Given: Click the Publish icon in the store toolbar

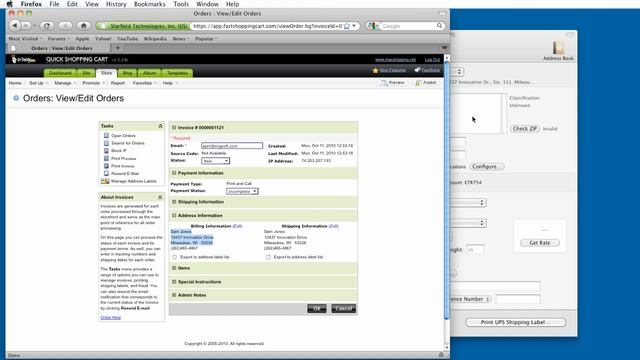Looking at the screenshot, I should (x=418, y=83).
